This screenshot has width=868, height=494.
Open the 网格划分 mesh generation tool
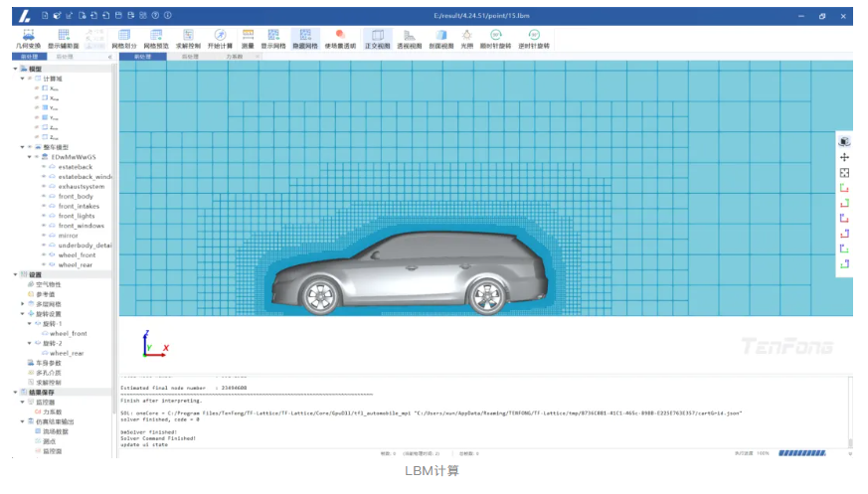point(124,37)
